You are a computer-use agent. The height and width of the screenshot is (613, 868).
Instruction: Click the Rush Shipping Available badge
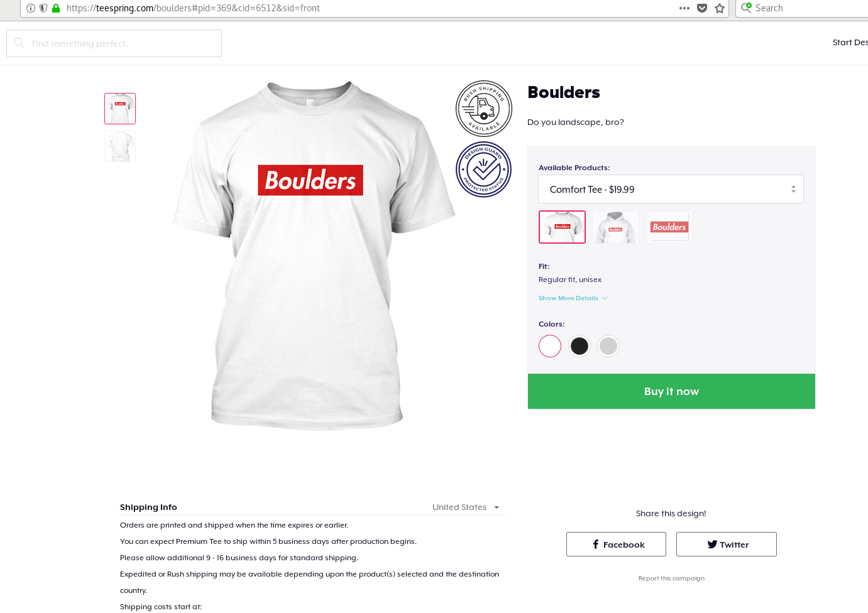tap(483, 108)
